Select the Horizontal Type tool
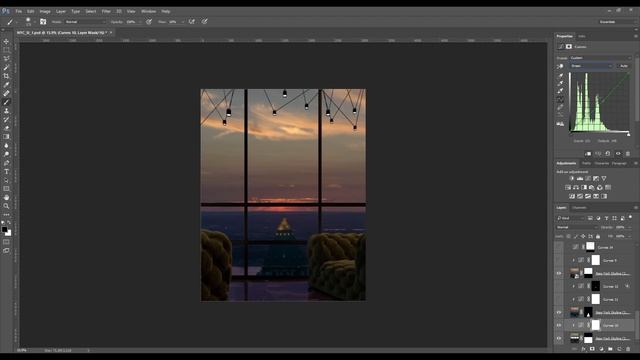 pyautogui.click(x=6, y=171)
